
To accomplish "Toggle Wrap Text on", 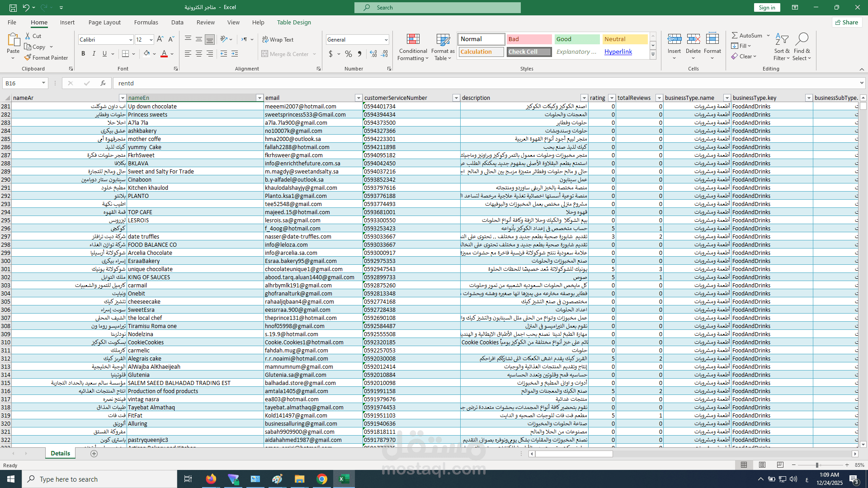I will coord(278,40).
